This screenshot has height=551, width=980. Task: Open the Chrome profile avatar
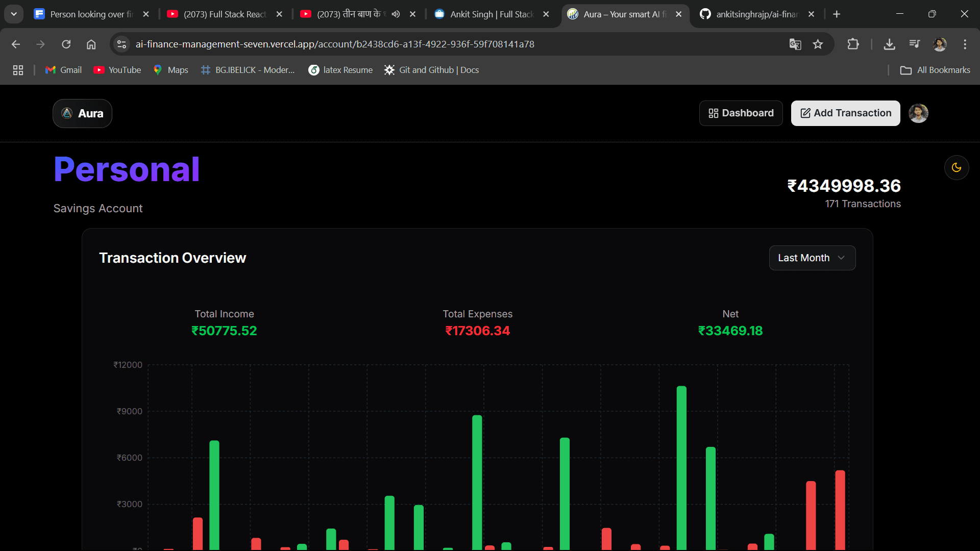(940, 44)
